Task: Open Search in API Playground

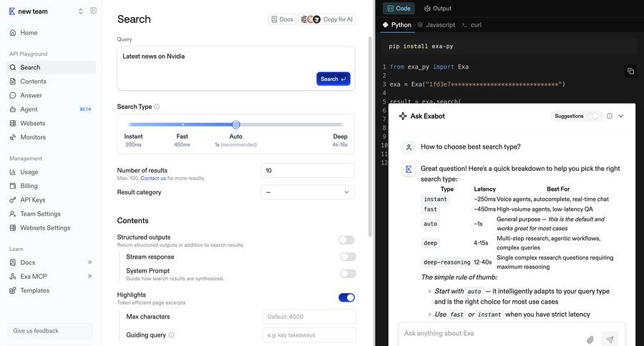Action: click(51, 67)
